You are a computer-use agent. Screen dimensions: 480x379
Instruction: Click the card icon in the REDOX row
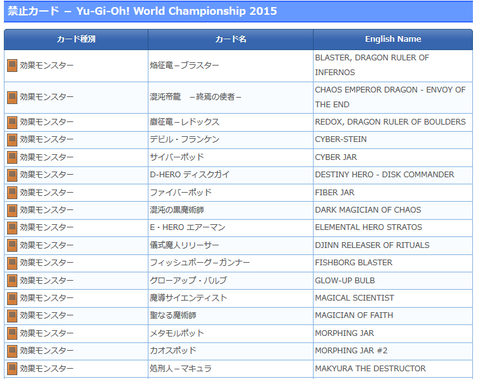pos(12,122)
